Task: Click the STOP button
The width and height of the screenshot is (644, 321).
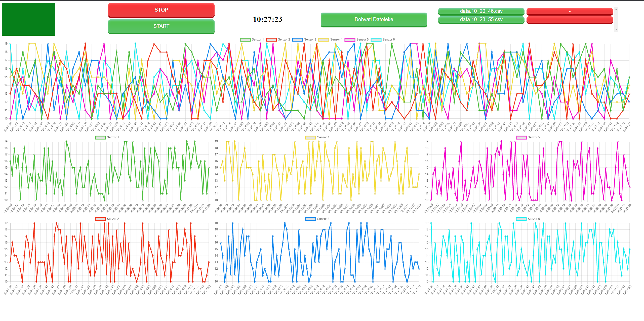Action: (161, 10)
